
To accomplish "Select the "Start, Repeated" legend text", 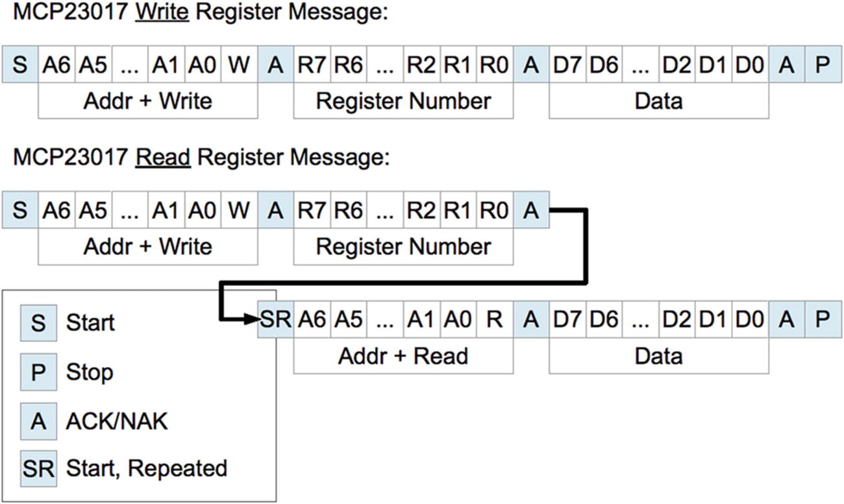I will pyautogui.click(x=146, y=469).
